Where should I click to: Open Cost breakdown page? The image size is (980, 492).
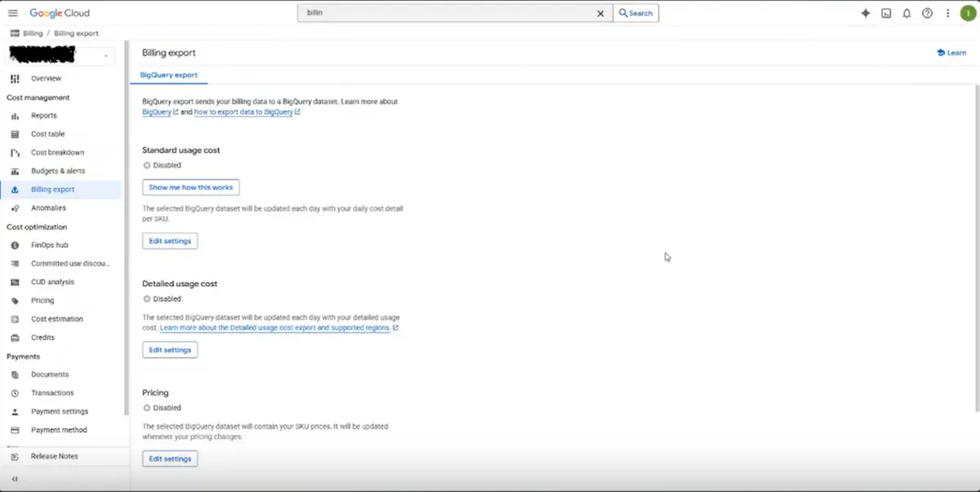click(57, 153)
